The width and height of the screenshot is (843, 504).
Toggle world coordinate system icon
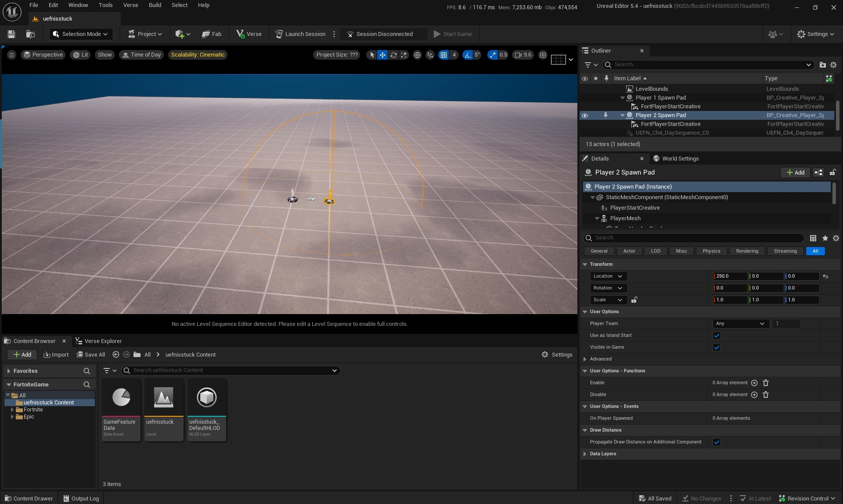(x=417, y=55)
